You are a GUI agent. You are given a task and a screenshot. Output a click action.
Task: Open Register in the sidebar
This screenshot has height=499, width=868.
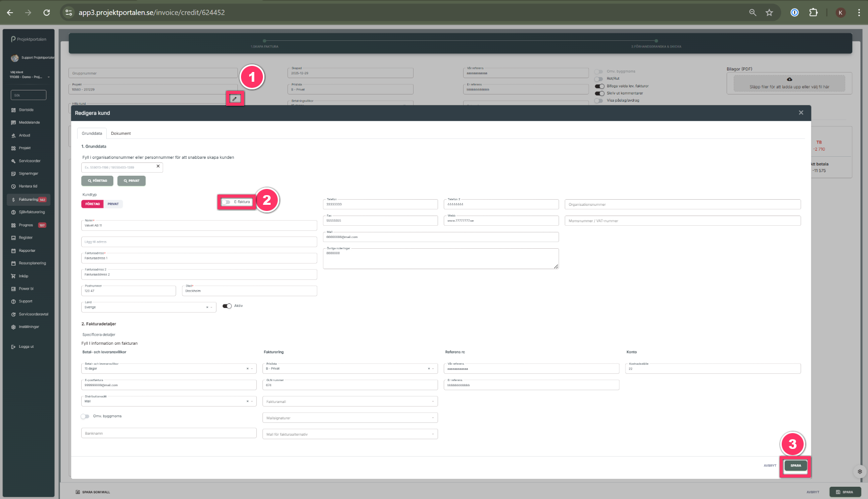[26, 237]
